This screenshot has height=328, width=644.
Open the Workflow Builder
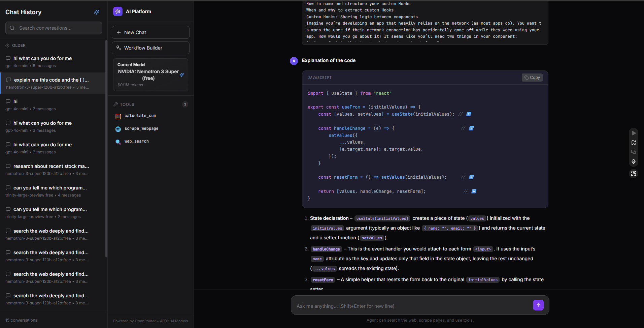150,48
